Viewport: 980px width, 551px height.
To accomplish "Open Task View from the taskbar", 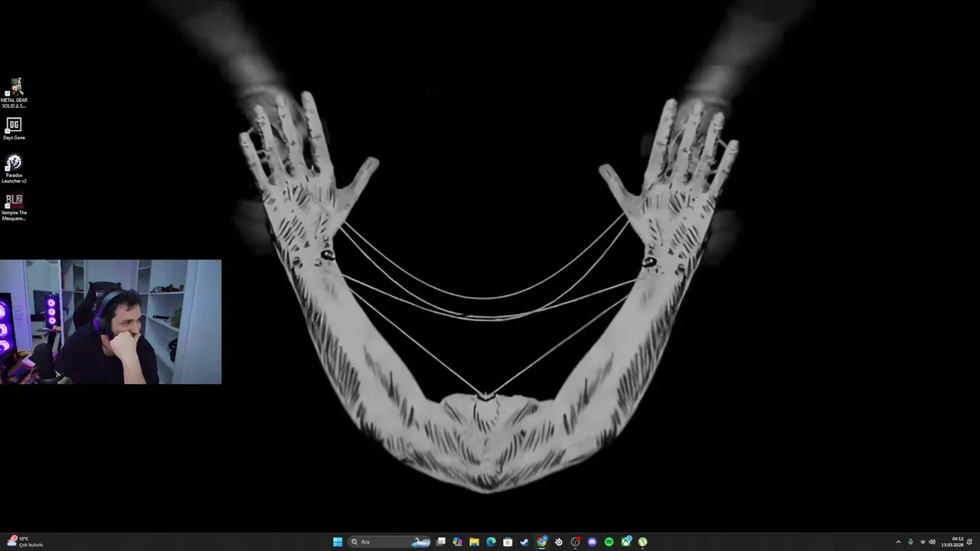I will pyautogui.click(x=441, y=542).
